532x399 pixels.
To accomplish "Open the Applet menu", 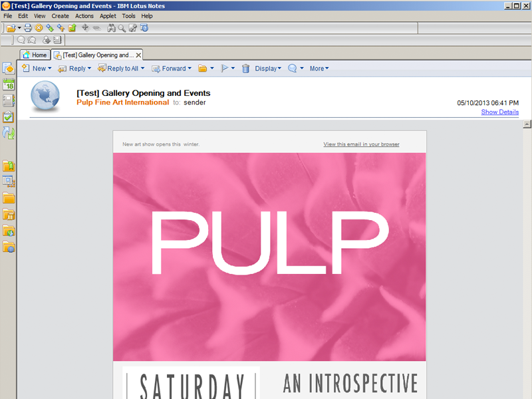I will [108, 16].
